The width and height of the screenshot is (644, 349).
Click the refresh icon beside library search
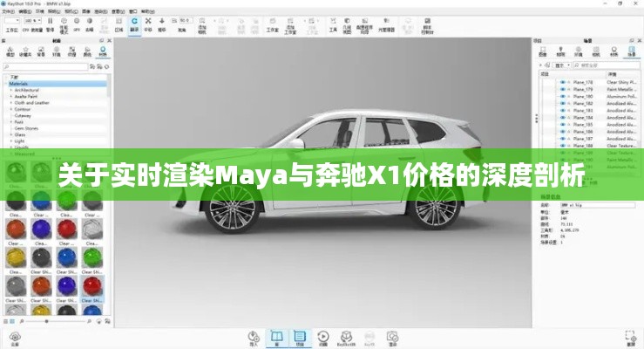(107, 66)
